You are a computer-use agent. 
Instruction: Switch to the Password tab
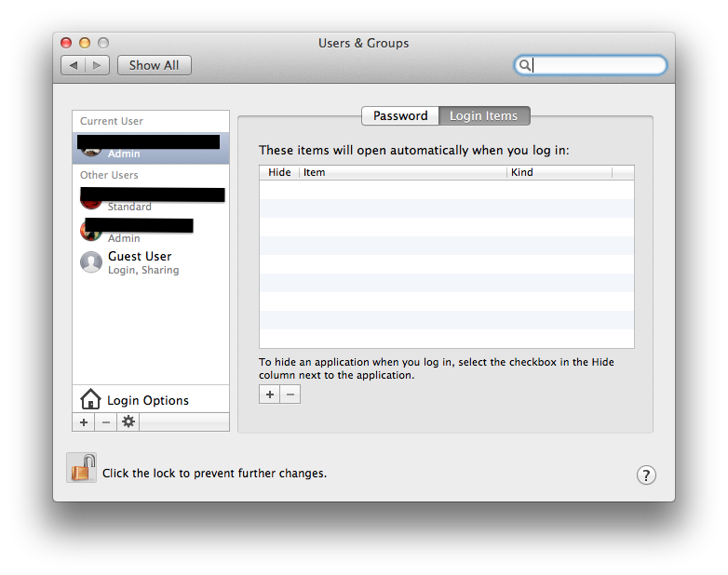(x=400, y=116)
